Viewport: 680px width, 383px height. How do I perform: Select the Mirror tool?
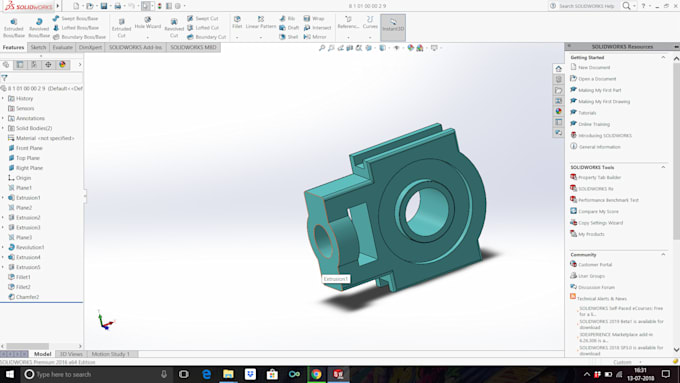coord(315,37)
